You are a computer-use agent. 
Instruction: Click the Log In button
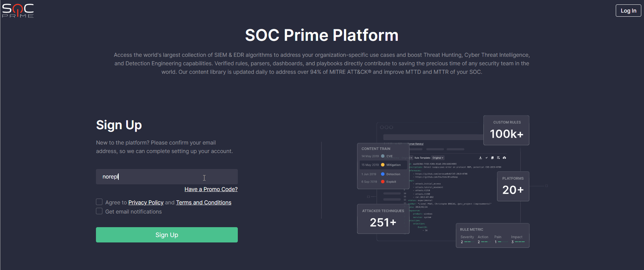pyautogui.click(x=628, y=10)
